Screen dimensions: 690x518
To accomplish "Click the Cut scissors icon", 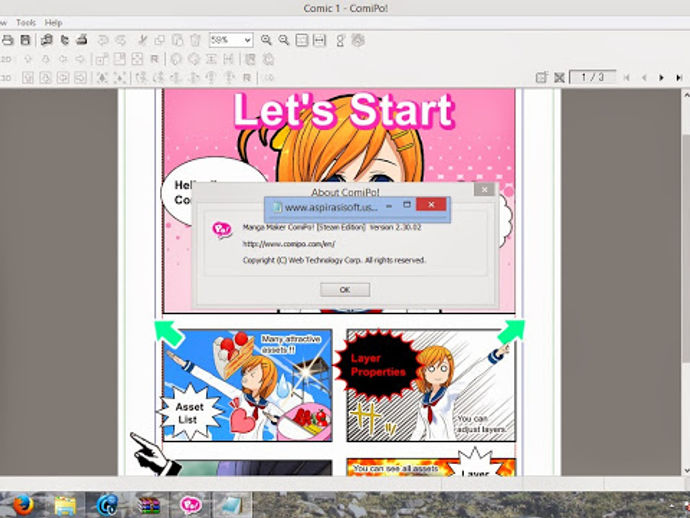I will click(142, 40).
